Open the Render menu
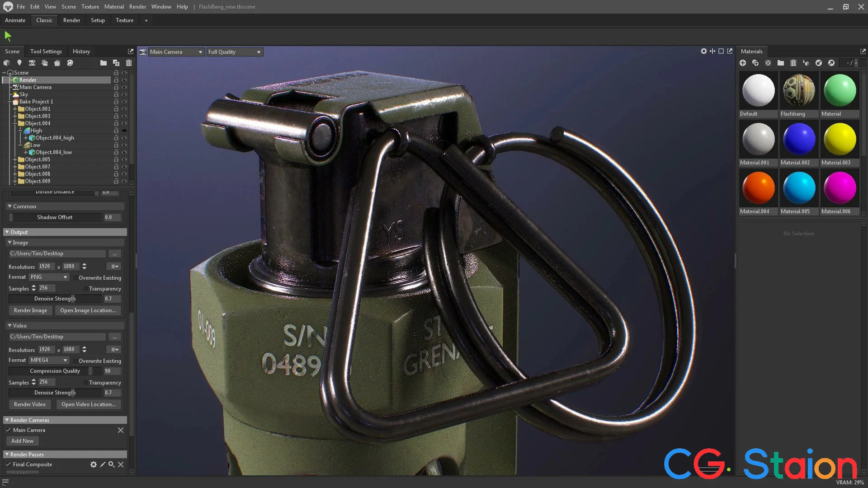This screenshot has height=488, width=868. click(x=137, y=6)
